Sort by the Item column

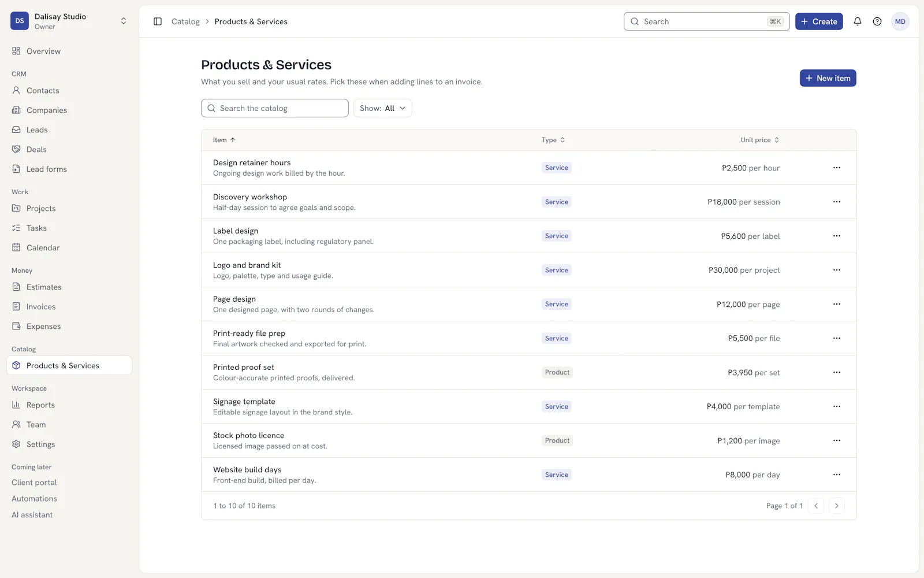[x=224, y=140]
